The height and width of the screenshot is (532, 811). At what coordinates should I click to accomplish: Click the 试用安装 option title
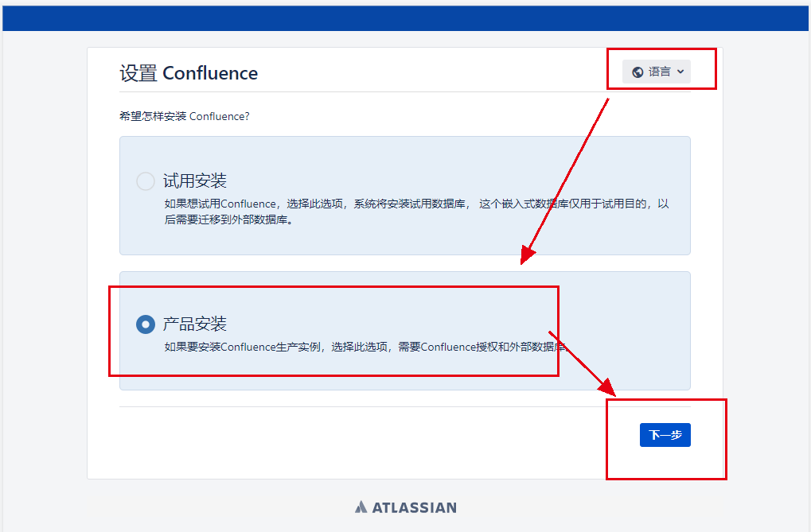[195, 181]
